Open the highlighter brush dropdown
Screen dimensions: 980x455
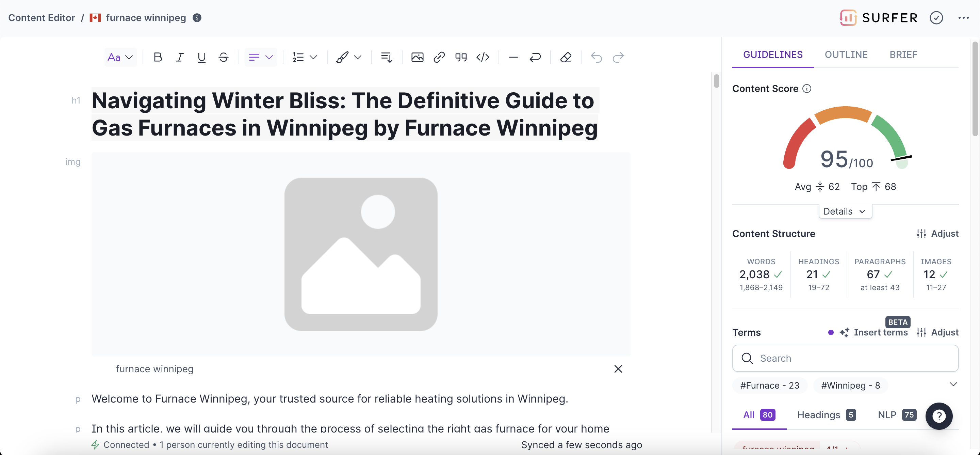click(x=348, y=58)
